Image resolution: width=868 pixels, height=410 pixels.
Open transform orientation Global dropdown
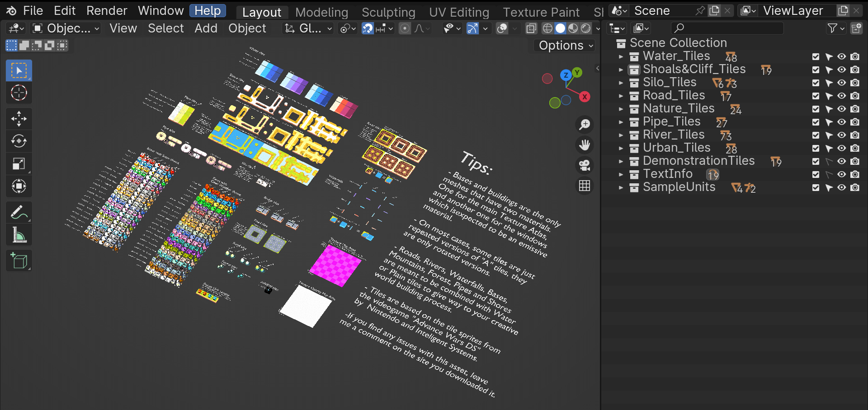(308, 28)
